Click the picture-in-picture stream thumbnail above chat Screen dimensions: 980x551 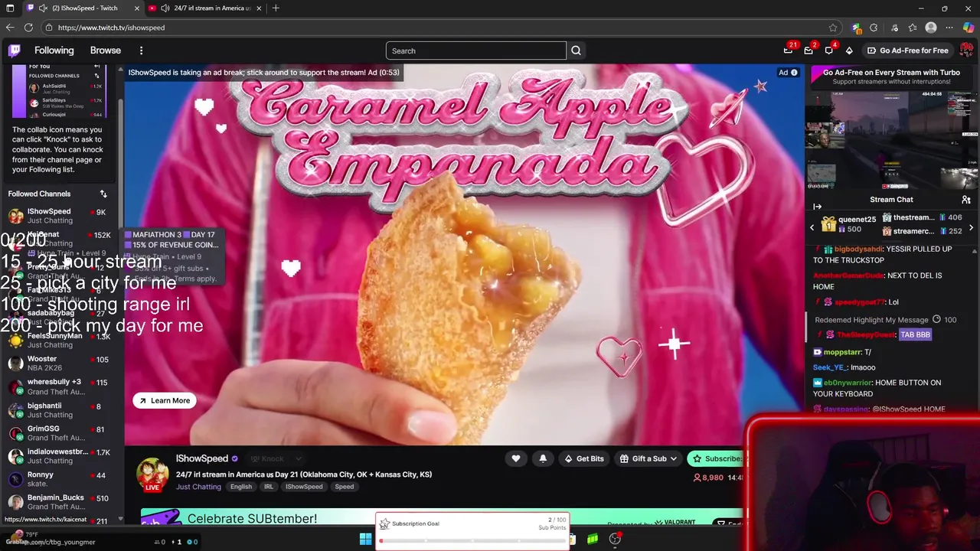click(x=892, y=140)
